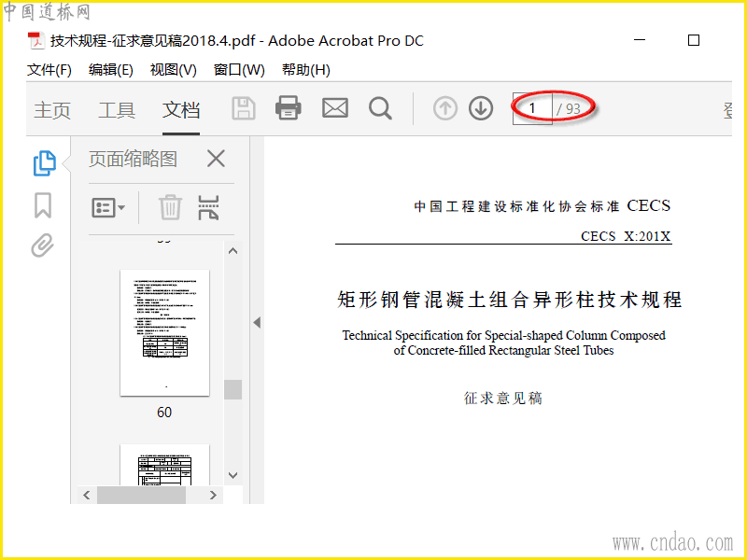
Task: Open the 文件(F) menu
Action: click(x=49, y=69)
